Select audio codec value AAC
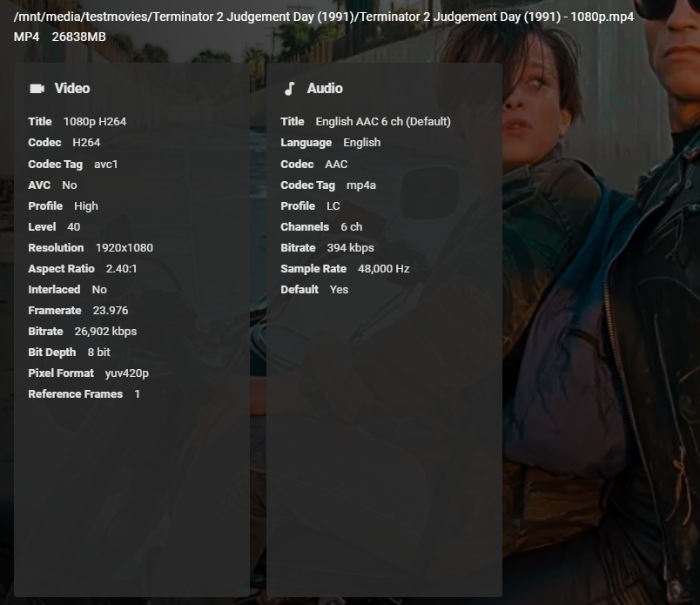700x605 pixels. 336,165
